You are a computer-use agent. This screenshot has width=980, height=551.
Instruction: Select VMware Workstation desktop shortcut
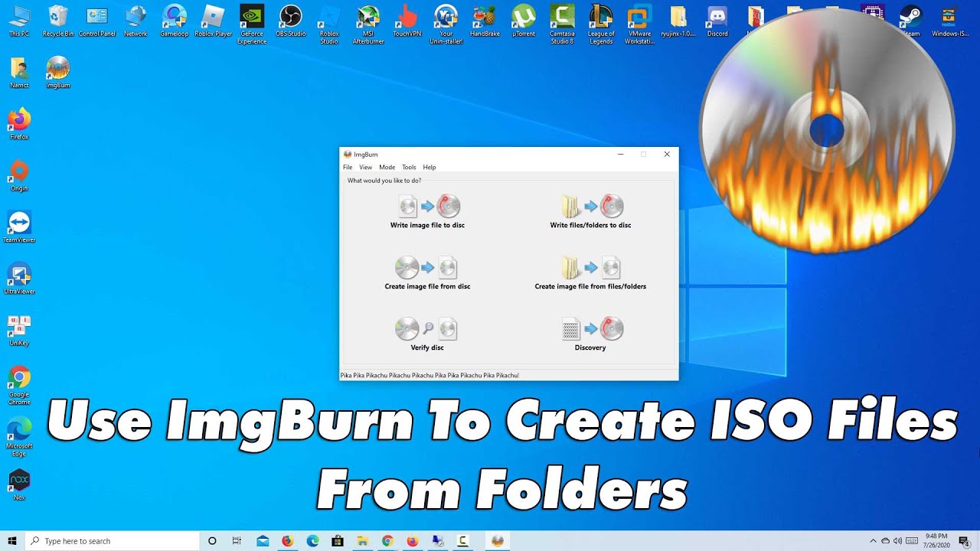click(640, 24)
